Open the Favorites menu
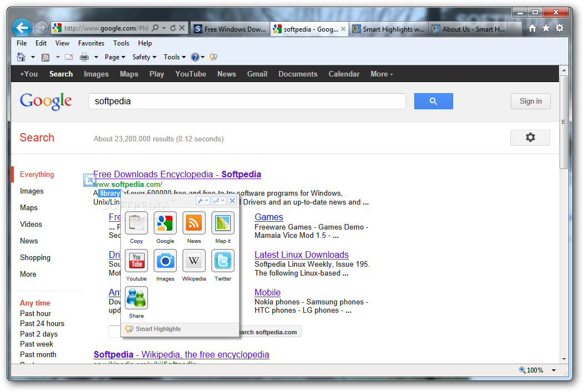The height and width of the screenshot is (392, 584). tap(92, 43)
